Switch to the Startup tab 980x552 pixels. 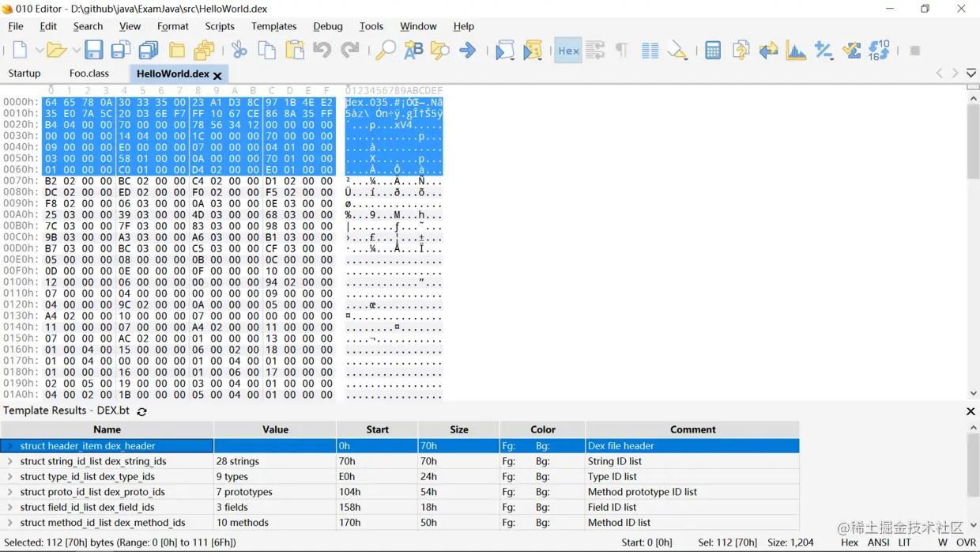point(24,73)
